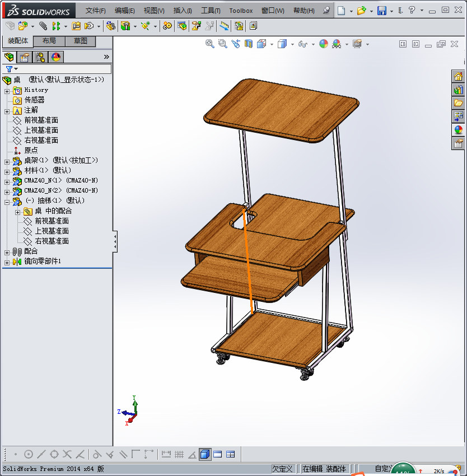Click the Bill of Materials tool

click(182, 26)
